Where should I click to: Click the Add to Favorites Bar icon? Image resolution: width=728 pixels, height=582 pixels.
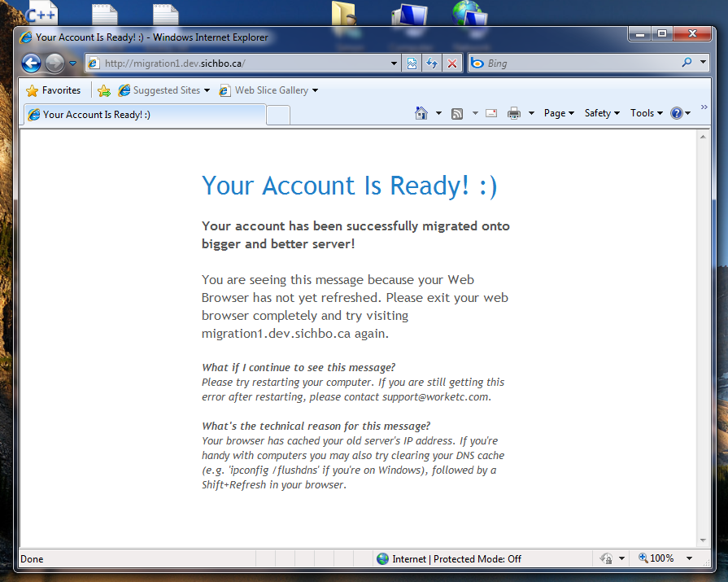pos(104,90)
